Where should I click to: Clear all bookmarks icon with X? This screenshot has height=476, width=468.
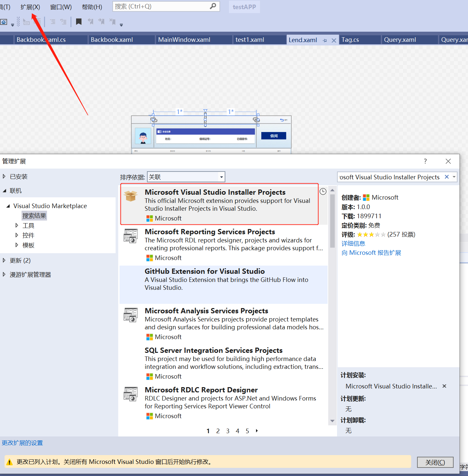(113, 22)
